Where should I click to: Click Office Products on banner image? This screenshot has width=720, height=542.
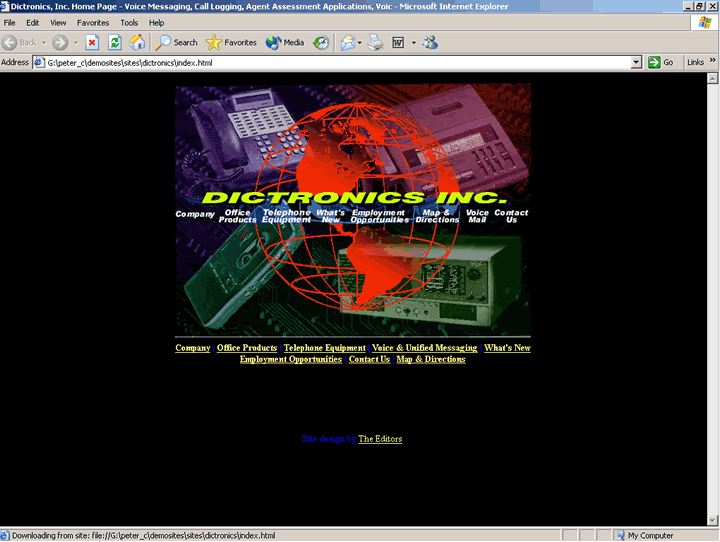click(237, 216)
